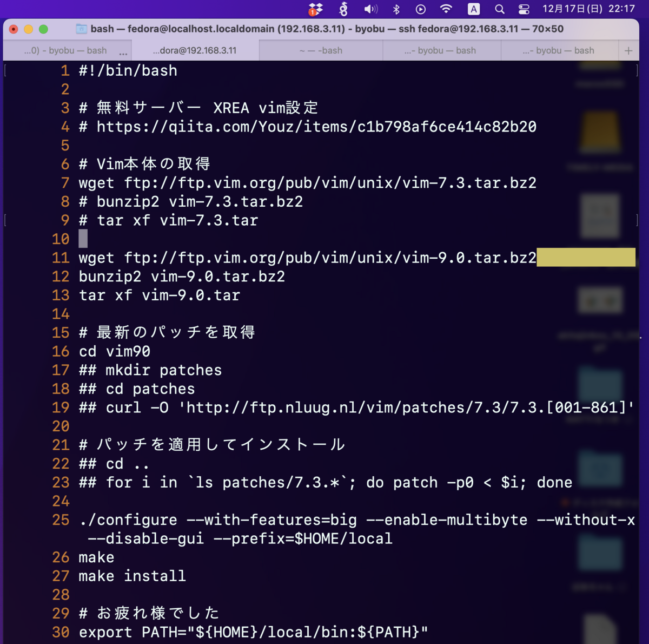Open Control Center from the menu bar
Viewport: 649px width, 644px height.
[x=524, y=9]
